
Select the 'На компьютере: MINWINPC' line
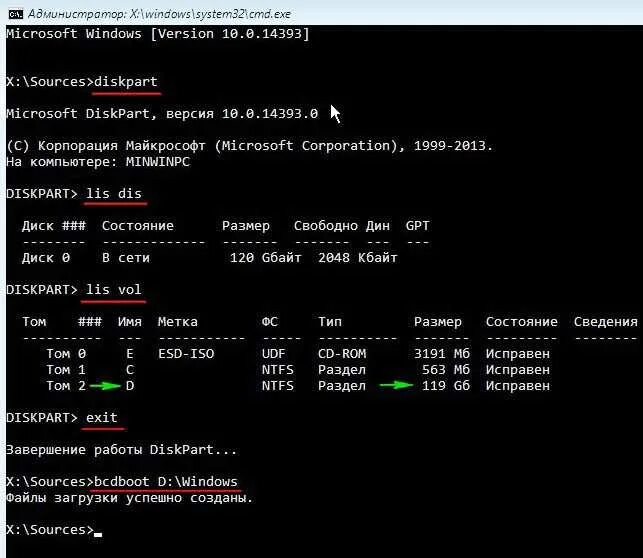click(x=98, y=162)
